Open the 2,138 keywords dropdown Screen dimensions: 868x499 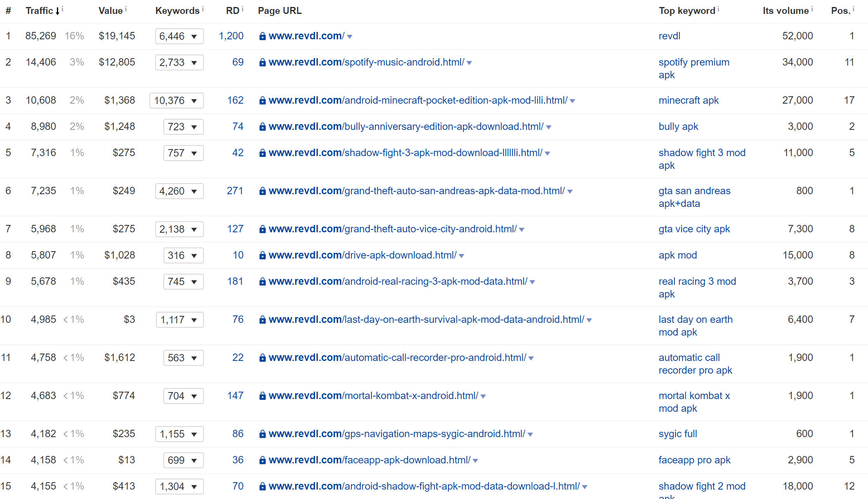179,229
